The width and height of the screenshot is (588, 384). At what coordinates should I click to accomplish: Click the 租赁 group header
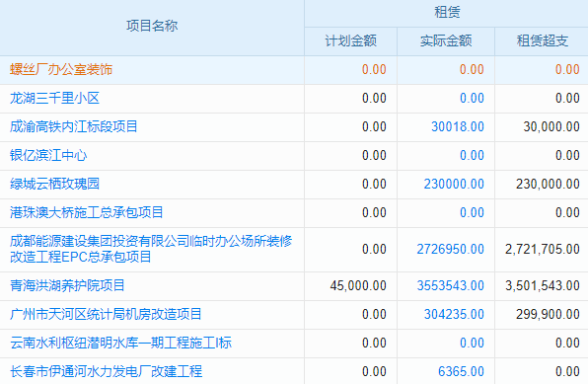[x=447, y=12]
